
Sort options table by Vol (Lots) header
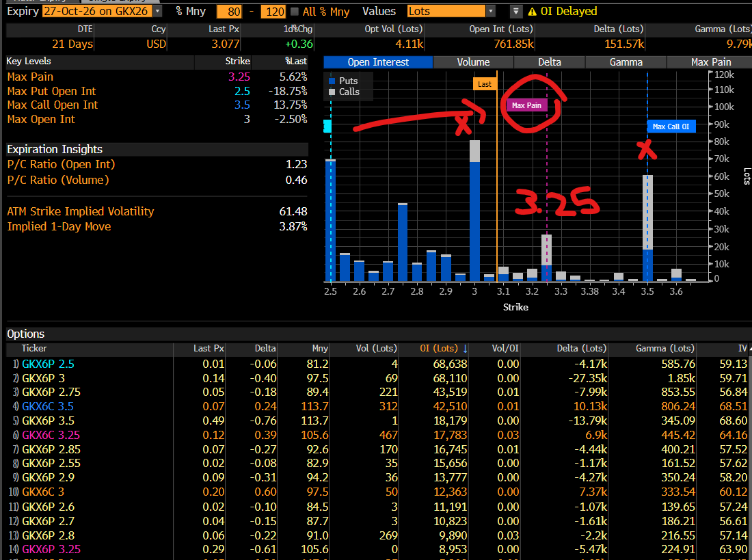[377, 349]
